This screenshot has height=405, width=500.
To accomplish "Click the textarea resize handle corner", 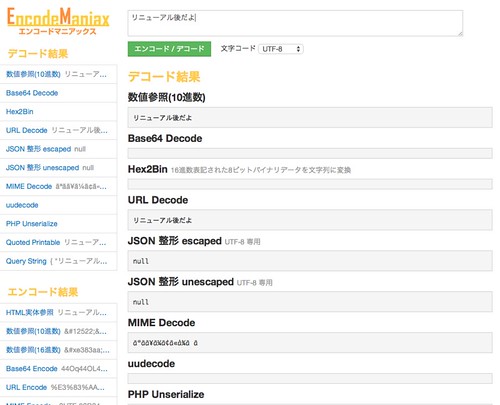I will [x=460, y=33].
